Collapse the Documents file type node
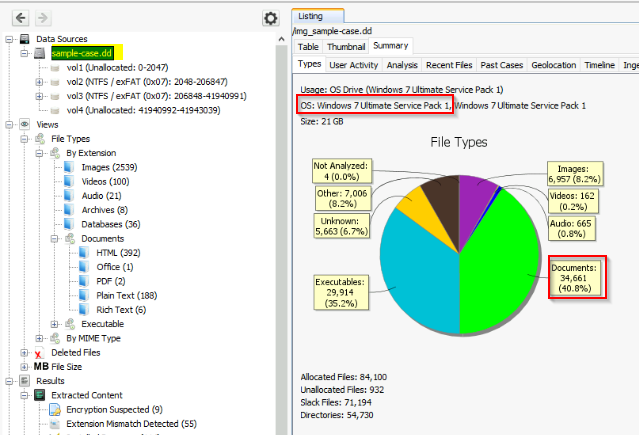The width and height of the screenshot is (639, 435). point(54,238)
